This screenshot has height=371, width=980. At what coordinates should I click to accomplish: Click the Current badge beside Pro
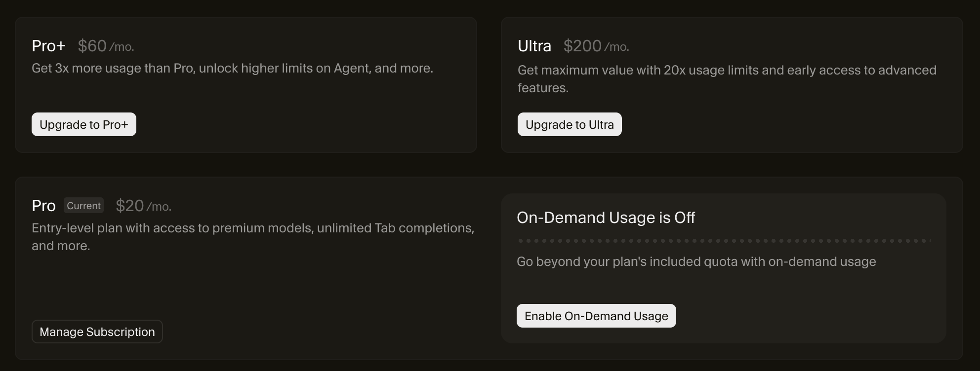pos(83,206)
